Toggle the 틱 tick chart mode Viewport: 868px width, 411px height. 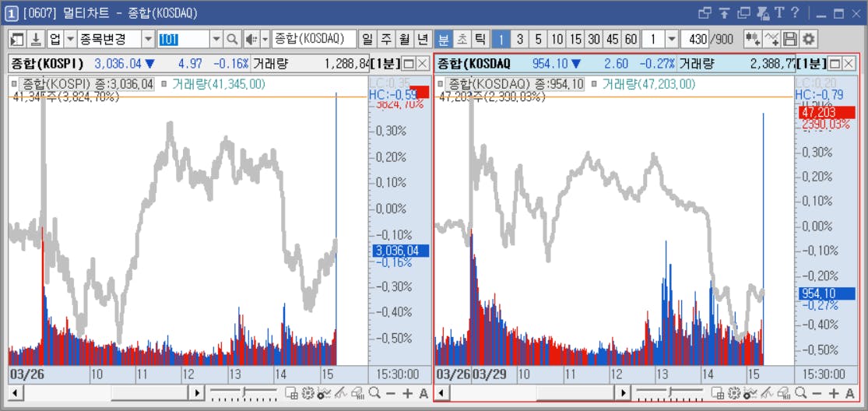tap(480, 39)
